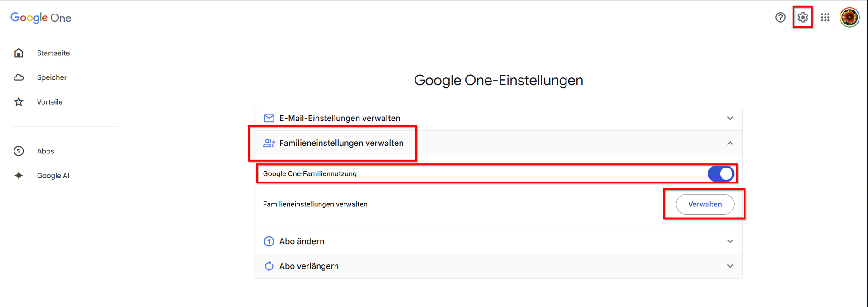Viewport: 868px width, 307px height.
Task: Collapse the Familieneinstellungen verwalten section
Action: (730, 143)
